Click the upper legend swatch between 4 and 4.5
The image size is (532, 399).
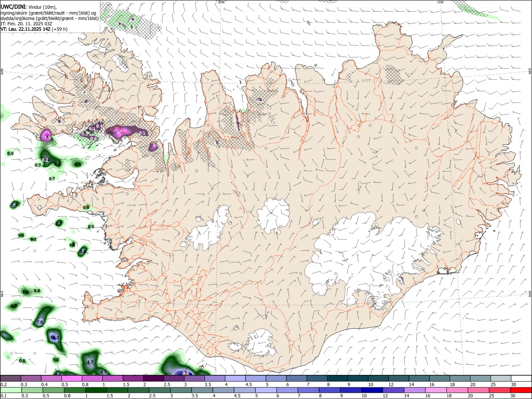tap(235, 379)
